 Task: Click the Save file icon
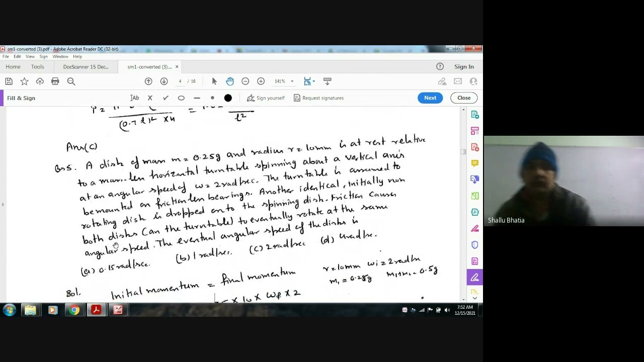click(x=9, y=81)
